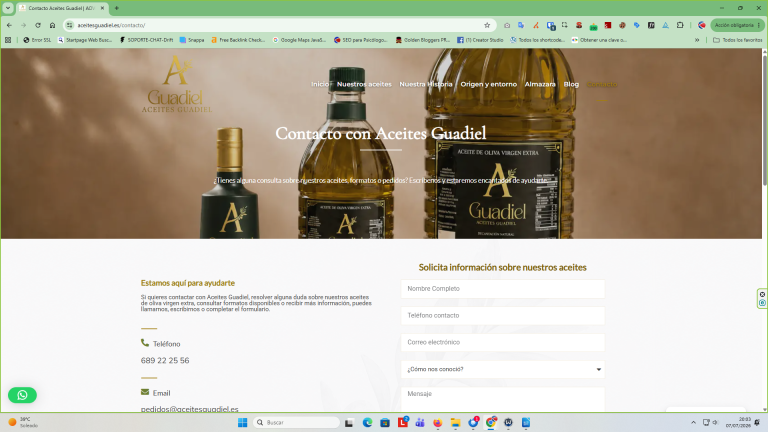Open 'SEO para Psicólogo...' bookmark
Viewport: 768px width, 432px height.
coord(360,40)
